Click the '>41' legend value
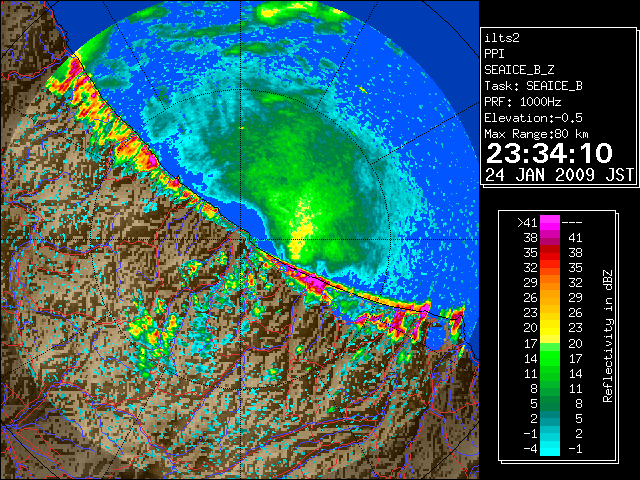 tap(527, 223)
